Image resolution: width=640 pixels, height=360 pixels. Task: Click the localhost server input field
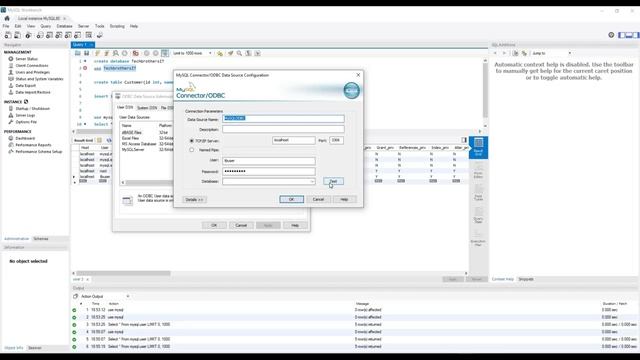(293, 140)
